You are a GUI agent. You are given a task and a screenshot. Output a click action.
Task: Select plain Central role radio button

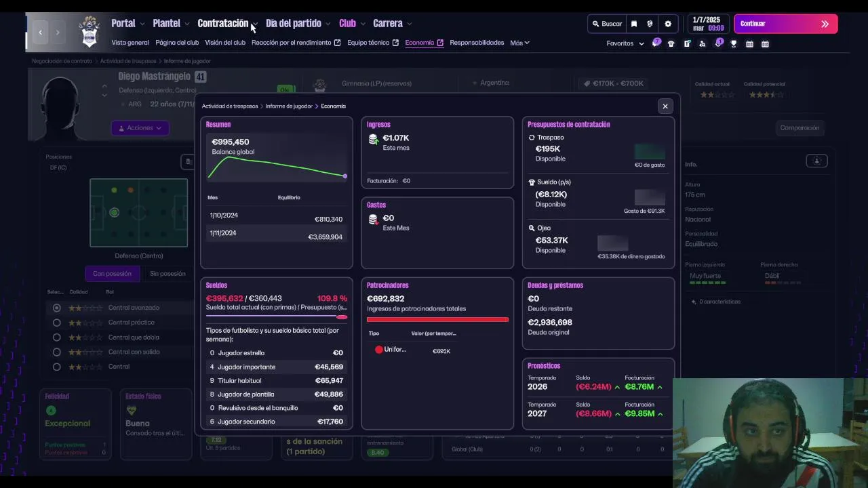click(56, 367)
